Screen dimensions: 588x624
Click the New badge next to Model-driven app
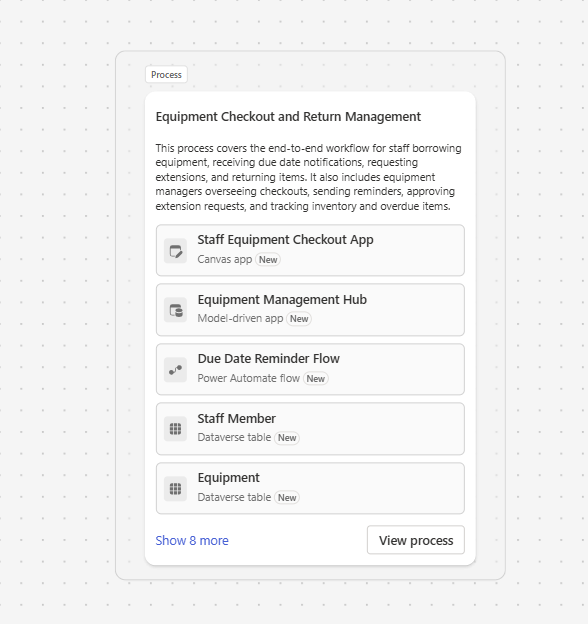click(x=299, y=319)
